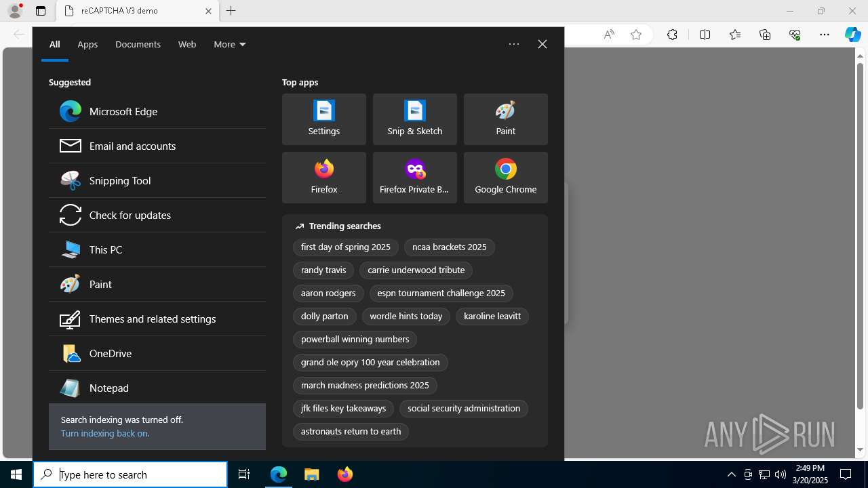Click Edge icon on taskbar
Image resolution: width=868 pixels, height=488 pixels.
[279, 474]
